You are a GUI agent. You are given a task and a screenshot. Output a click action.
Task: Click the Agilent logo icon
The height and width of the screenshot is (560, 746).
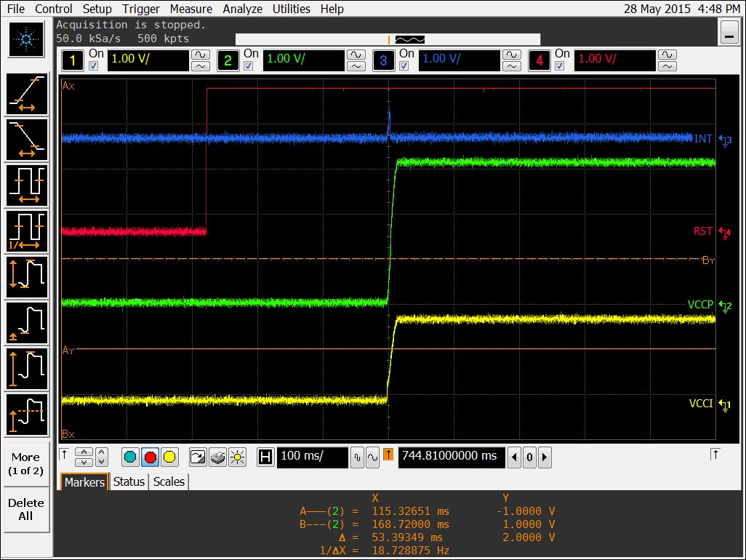(x=27, y=39)
